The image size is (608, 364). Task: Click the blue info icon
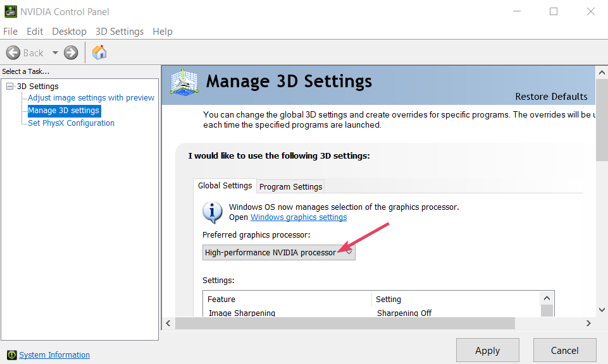pyautogui.click(x=213, y=212)
